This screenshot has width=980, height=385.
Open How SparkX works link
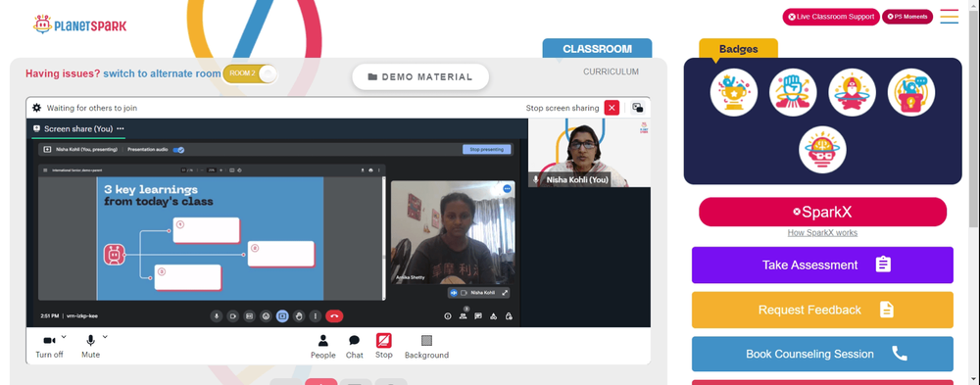coord(822,232)
